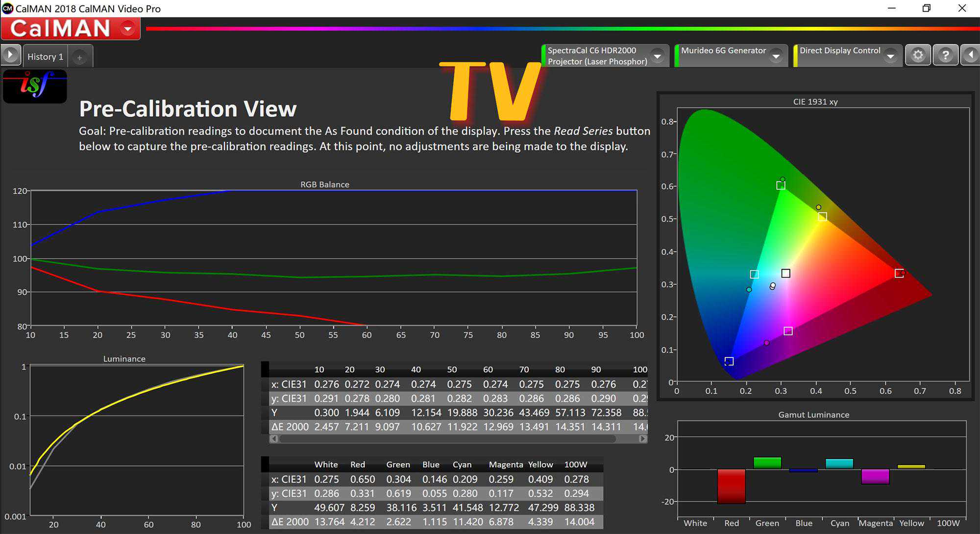Select the 50 column in grayscale table

click(x=451, y=370)
